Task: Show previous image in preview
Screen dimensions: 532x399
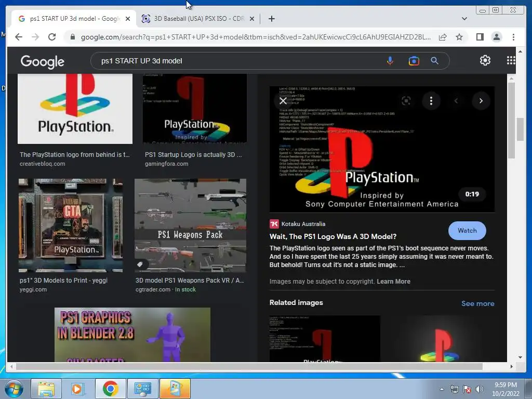Action: pos(456,101)
